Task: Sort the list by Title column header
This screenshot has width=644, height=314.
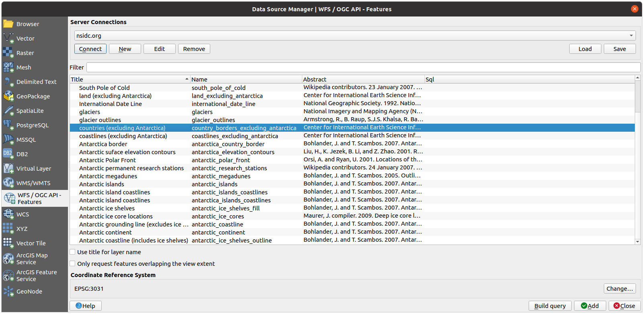Action: click(x=129, y=80)
